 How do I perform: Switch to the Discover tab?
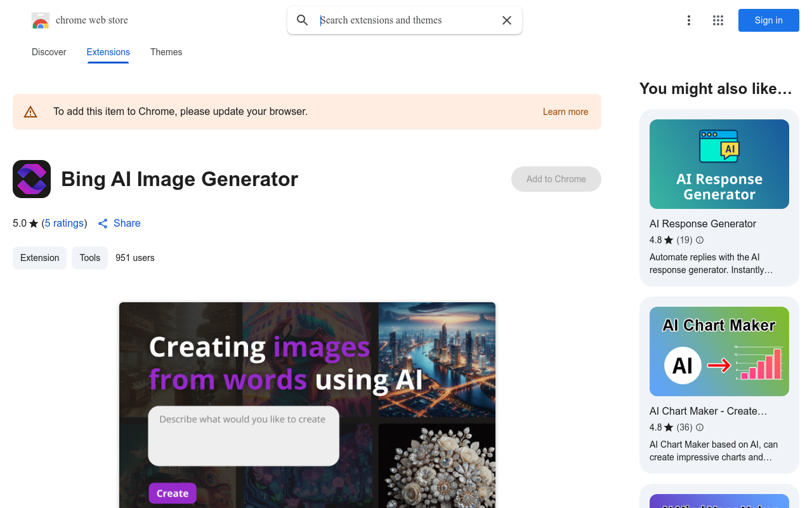point(49,52)
